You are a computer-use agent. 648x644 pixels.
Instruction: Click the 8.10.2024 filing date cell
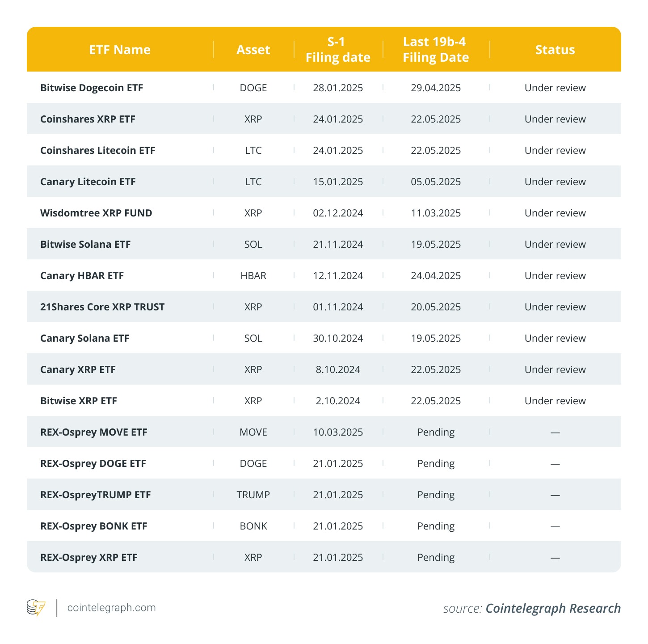pyautogui.click(x=338, y=369)
